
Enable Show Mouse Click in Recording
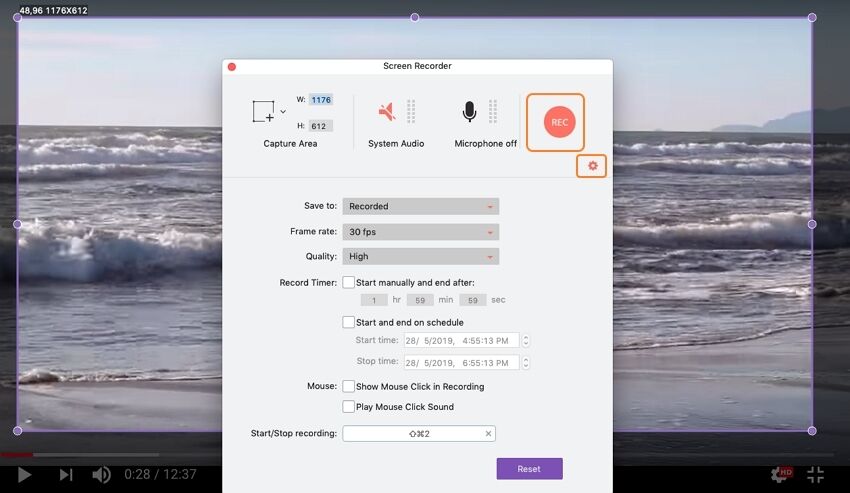tap(349, 386)
